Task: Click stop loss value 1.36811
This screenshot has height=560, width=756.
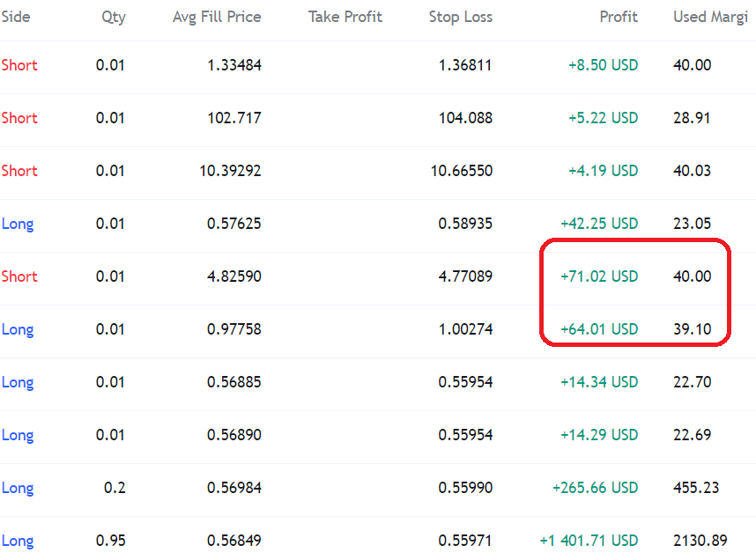Action: click(464, 65)
